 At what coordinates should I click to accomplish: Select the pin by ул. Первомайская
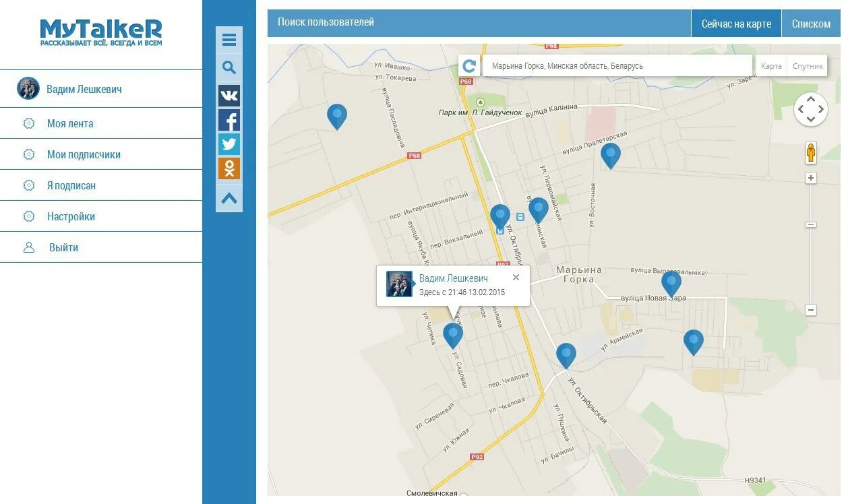pos(539,210)
